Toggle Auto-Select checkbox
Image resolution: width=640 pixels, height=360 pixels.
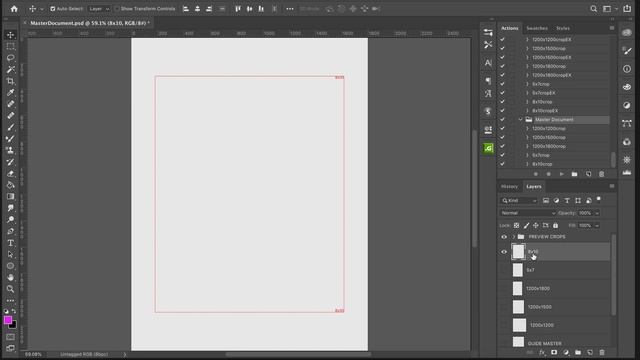(x=53, y=9)
